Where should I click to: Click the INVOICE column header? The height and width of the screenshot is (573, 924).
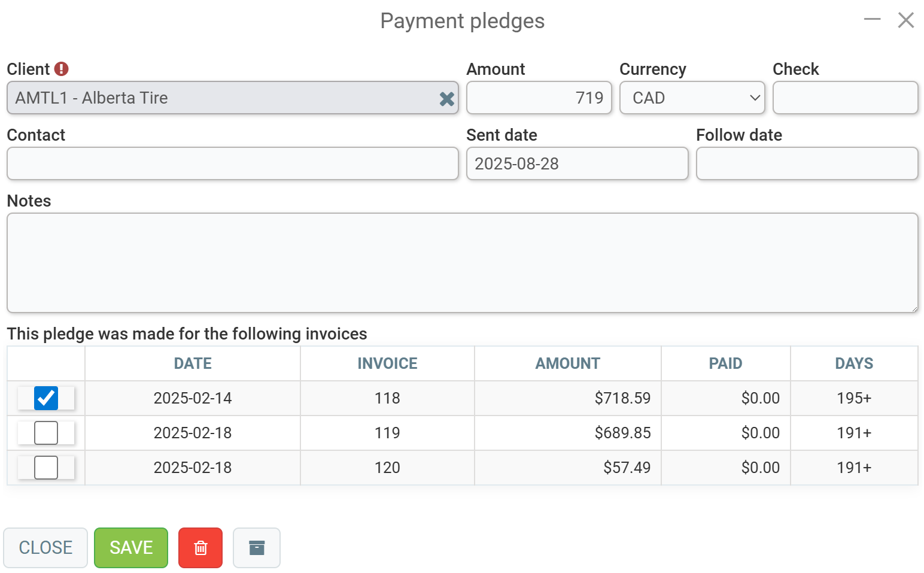point(387,363)
